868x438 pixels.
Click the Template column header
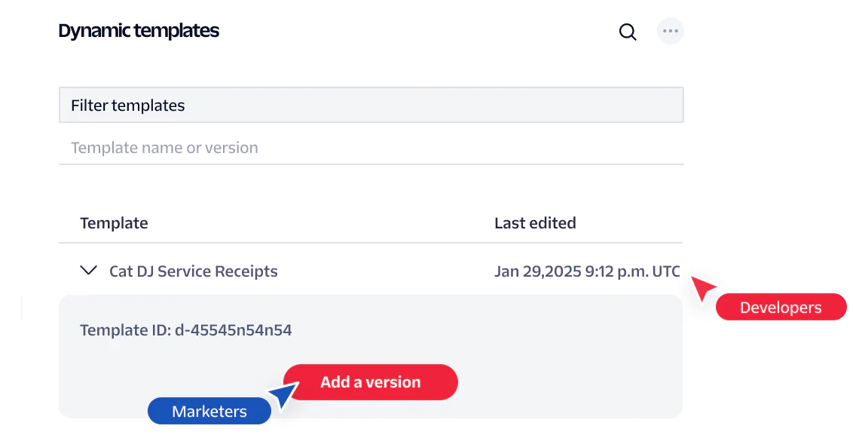click(x=114, y=223)
